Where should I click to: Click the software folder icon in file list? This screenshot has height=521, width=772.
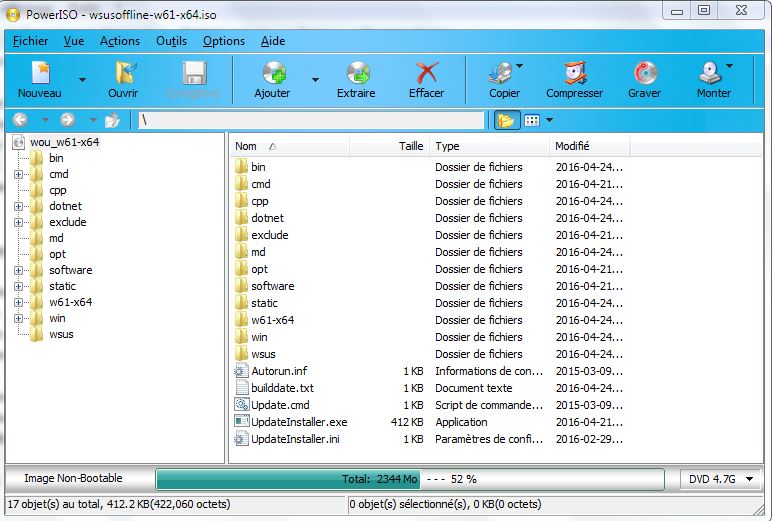(x=241, y=286)
